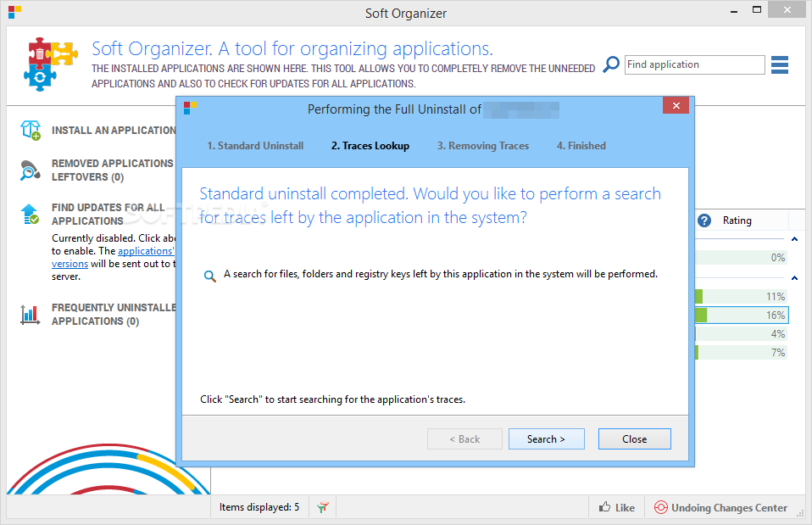Select the highlighted 16% rating bar
Viewport: 812px width, 525px height.
click(x=741, y=316)
